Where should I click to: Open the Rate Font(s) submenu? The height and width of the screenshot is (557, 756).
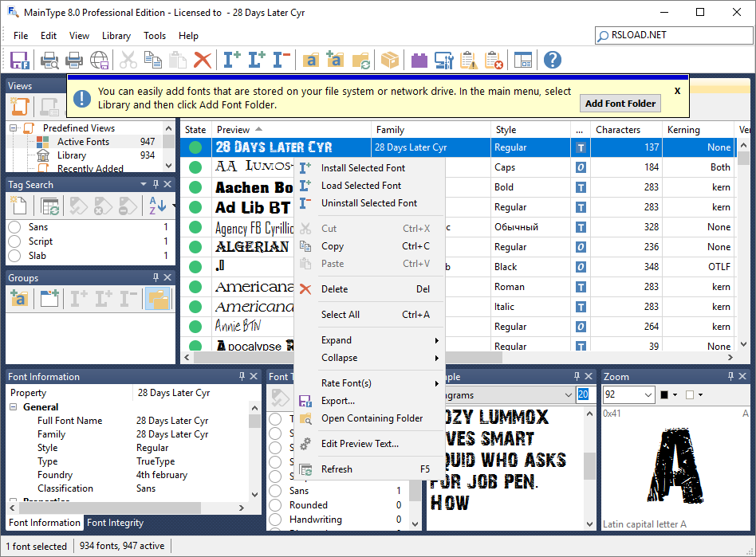pyautogui.click(x=370, y=383)
